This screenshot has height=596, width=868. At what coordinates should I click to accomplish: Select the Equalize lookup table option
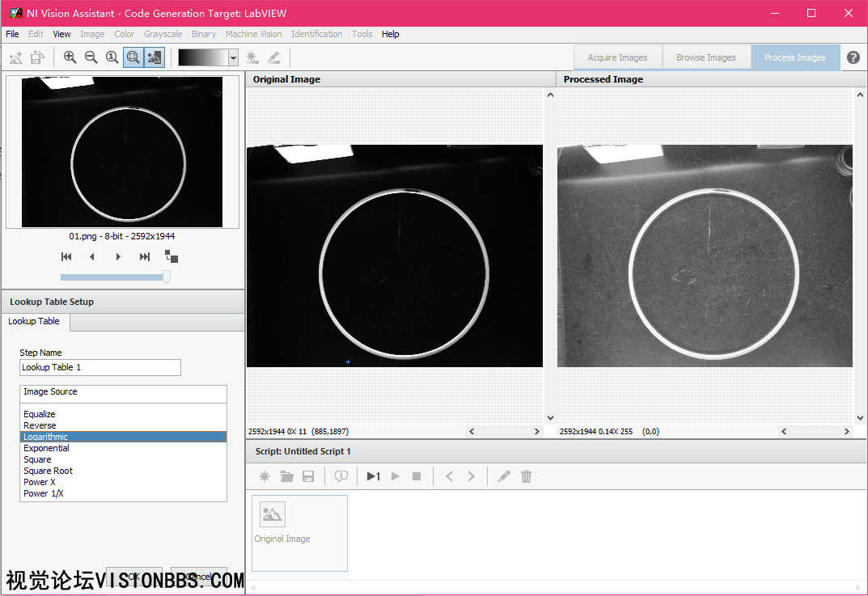(x=40, y=414)
